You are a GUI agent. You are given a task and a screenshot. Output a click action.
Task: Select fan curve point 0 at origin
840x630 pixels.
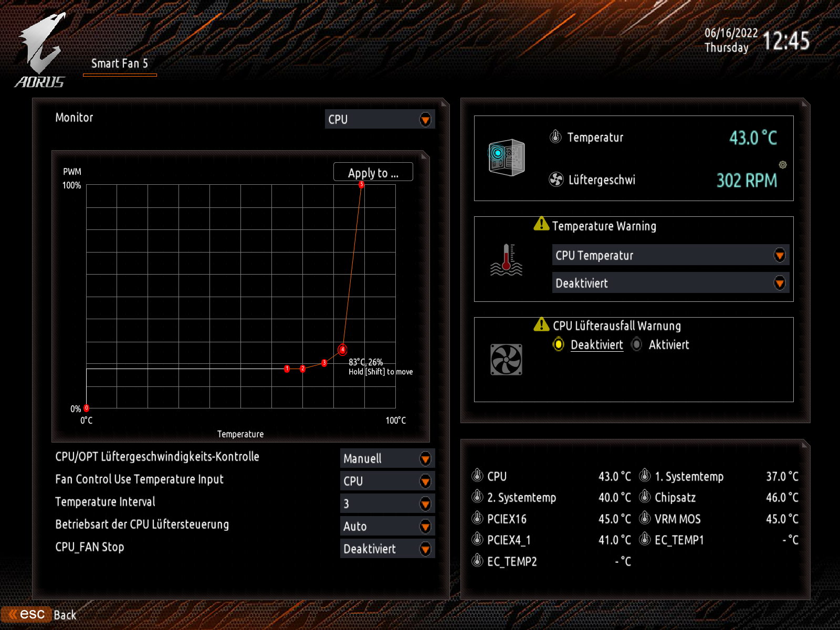tap(87, 408)
